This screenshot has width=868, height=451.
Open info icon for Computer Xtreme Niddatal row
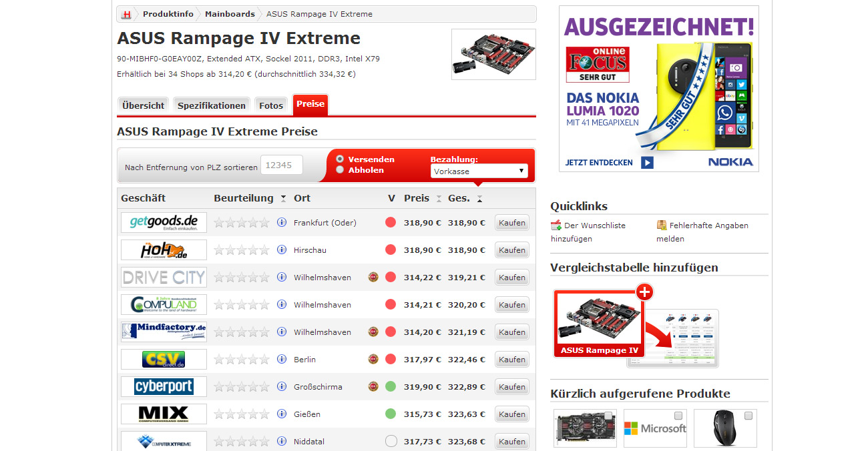(282, 441)
